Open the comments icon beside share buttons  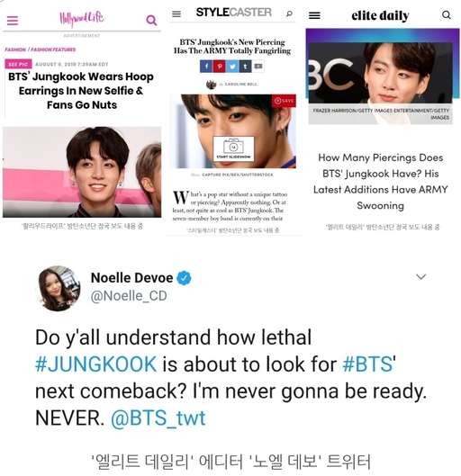(258, 67)
